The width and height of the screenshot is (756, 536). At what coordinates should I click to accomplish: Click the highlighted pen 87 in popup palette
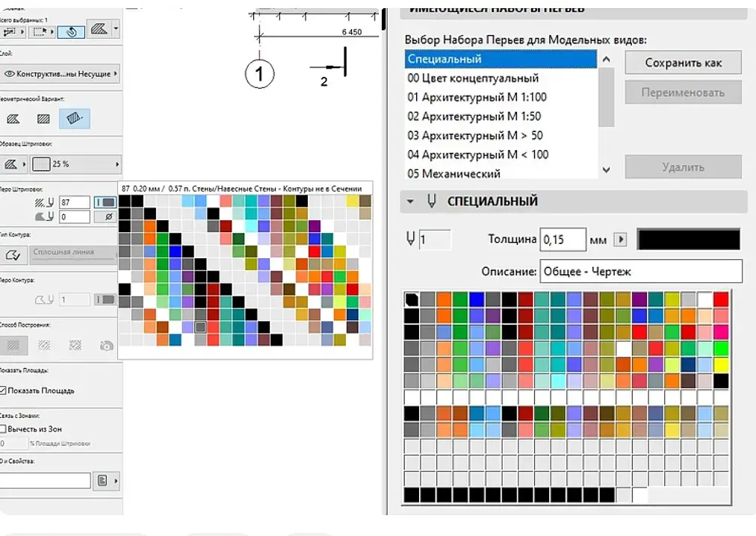point(200,327)
